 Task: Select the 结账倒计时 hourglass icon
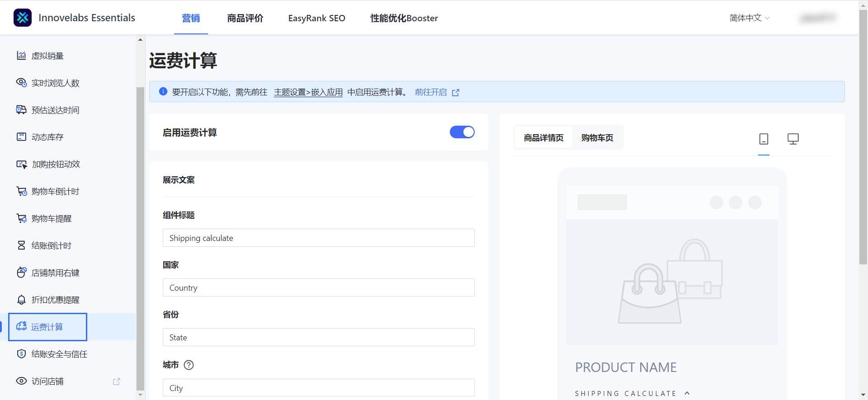[21, 245]
